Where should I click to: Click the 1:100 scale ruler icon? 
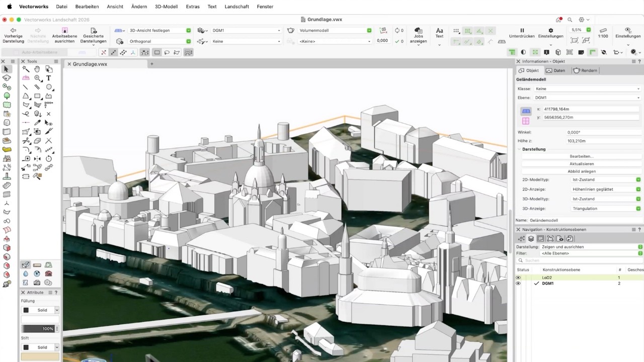[603, 30]
